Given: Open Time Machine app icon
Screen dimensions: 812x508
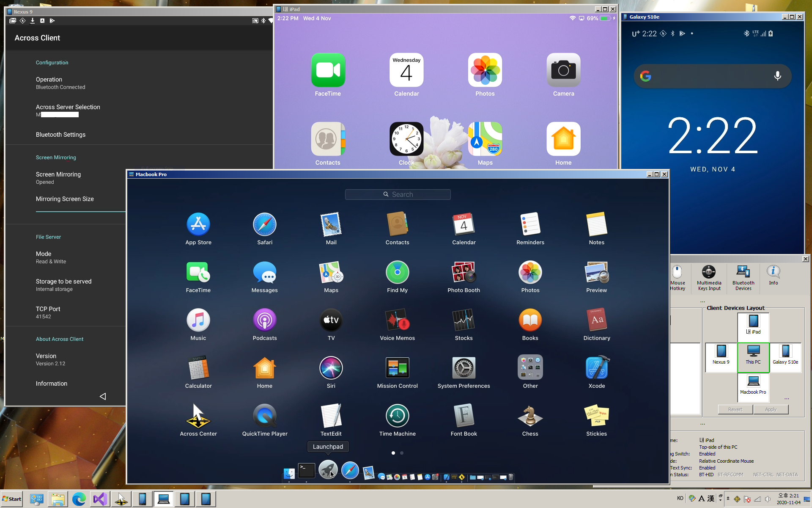Looking at the screenshot, I should coord(397,416).
